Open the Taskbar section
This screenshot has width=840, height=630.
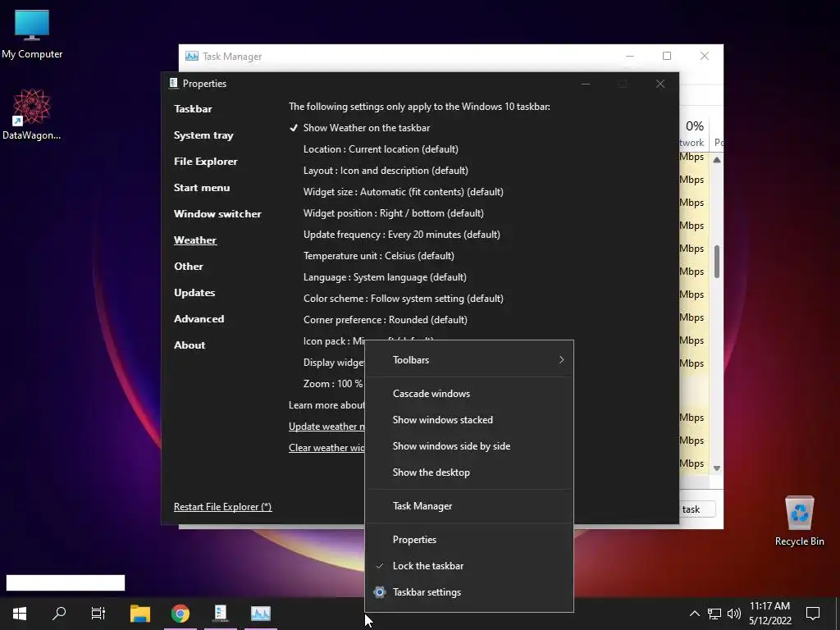(x=193, y=109)
